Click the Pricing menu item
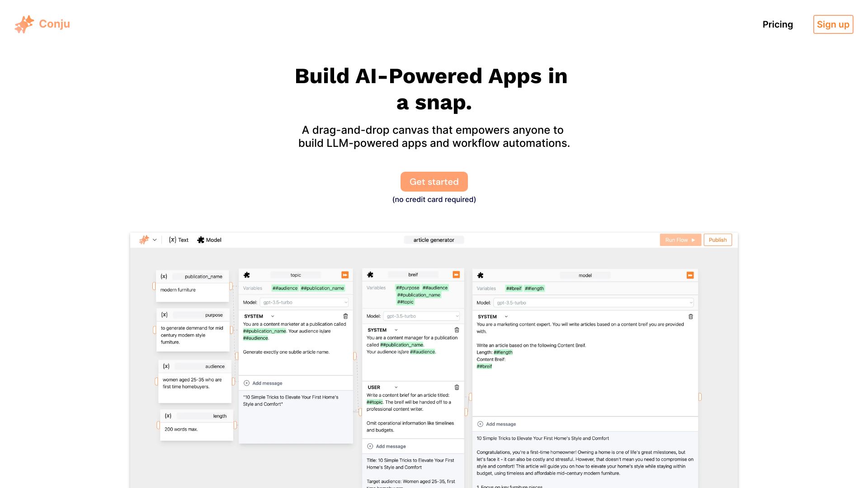Screen dimensions: 868x488 (x=778, y=24)
